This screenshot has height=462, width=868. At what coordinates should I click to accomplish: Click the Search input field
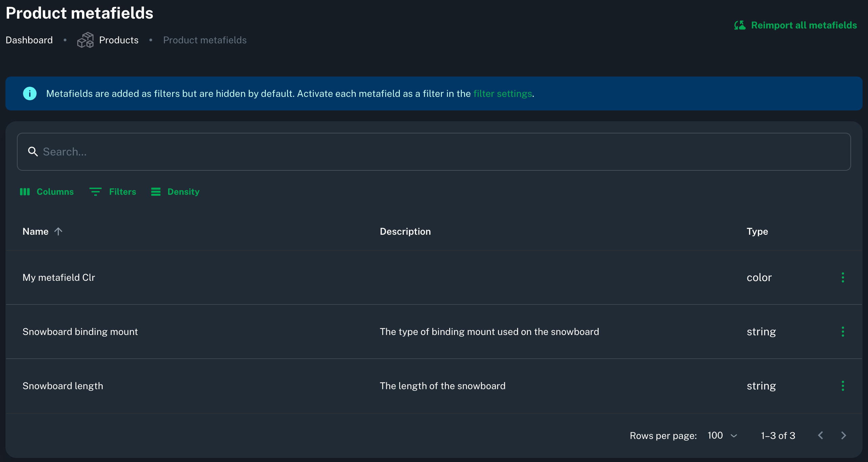tap(434, 152)
